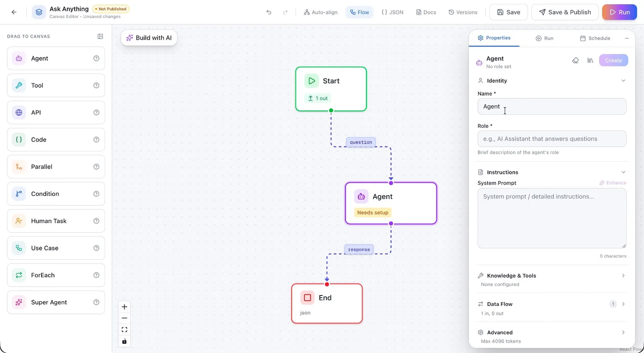The width and height of the screenshot is (644, 353).
Task: Open the library icon beside Create
Action: click(x=590, y=60)
